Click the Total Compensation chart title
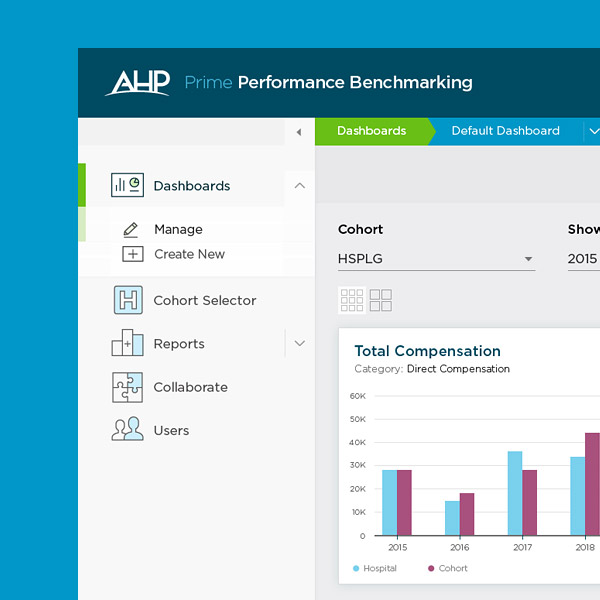Image resolution: width=600 pixels, height=600 pixels. [427, 351]
